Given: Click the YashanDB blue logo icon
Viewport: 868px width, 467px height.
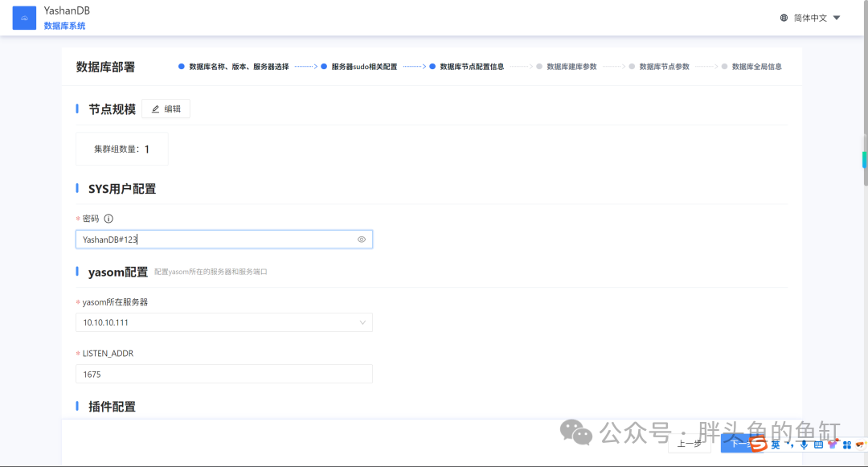Looking at the screenshot, I should (x=24, y=18).
